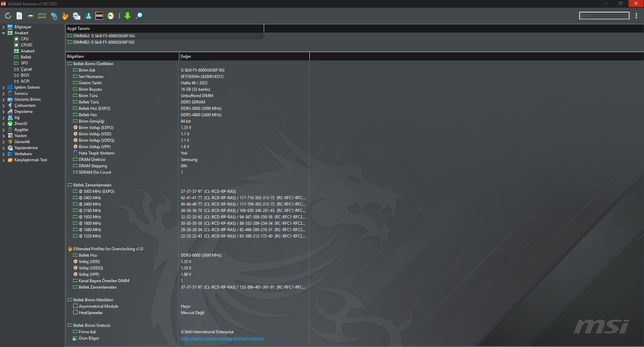Click the Bellek Hızı (EXPO) row label
Image resolution: width=644 pixels, height=347 pixels.
point(94,109)
